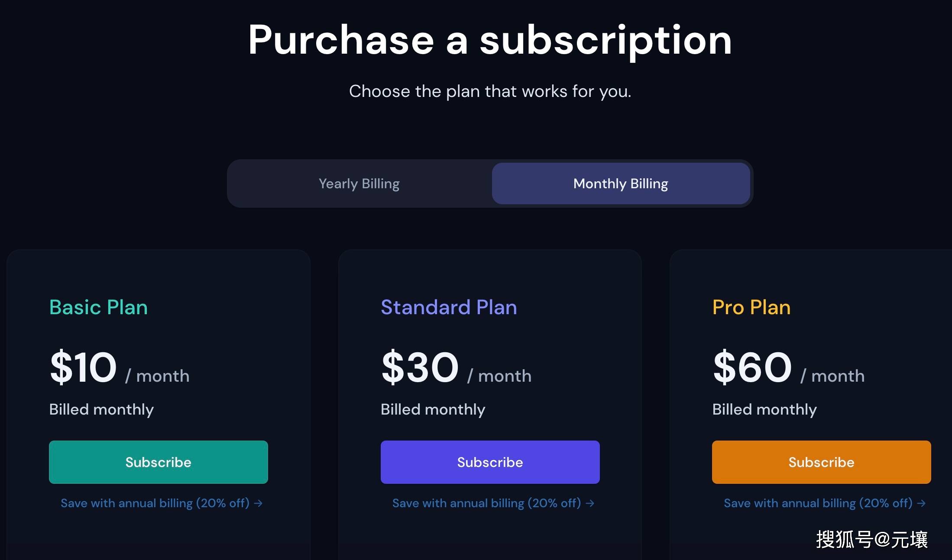The height and width of the screenshot is (560, 952).
Task: Click Pro Plan's save with annual billing link
Action: (x=824, y=503)
